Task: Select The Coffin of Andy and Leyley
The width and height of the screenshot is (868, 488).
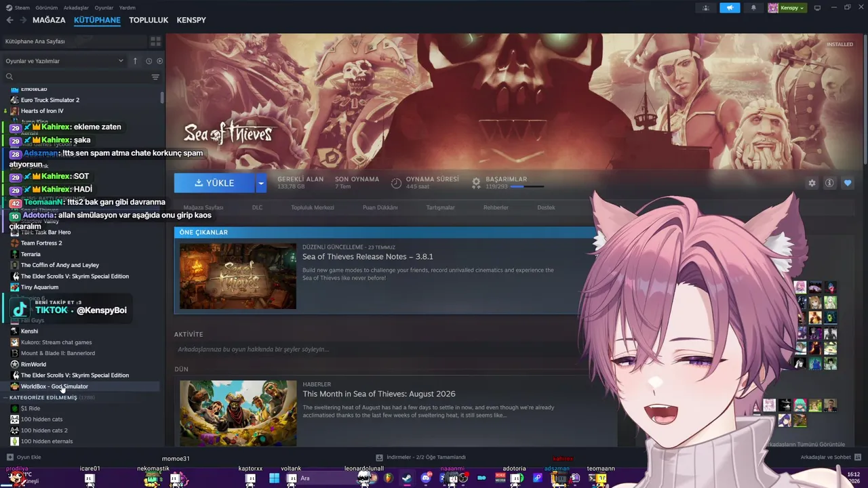Action: click(x=60, y=265)
